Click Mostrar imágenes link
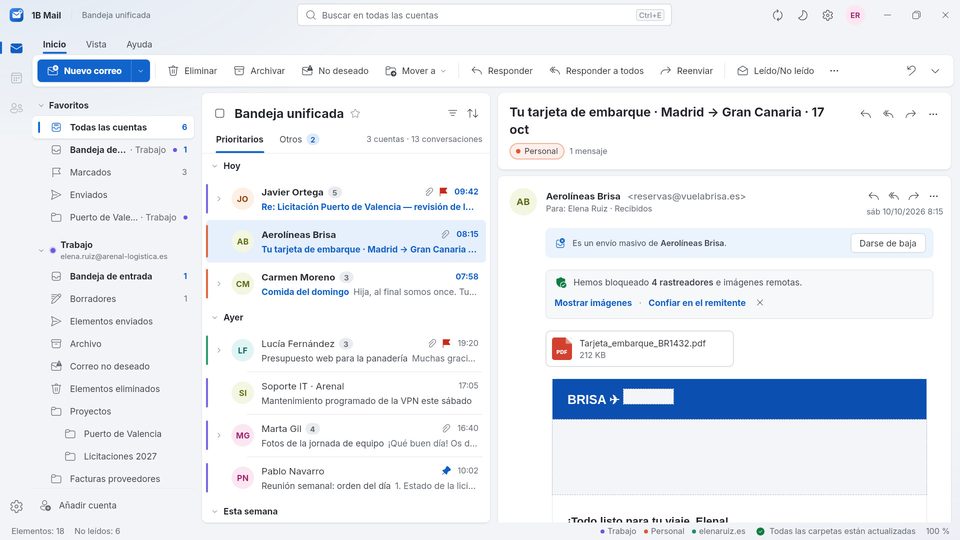 point(593,302)
